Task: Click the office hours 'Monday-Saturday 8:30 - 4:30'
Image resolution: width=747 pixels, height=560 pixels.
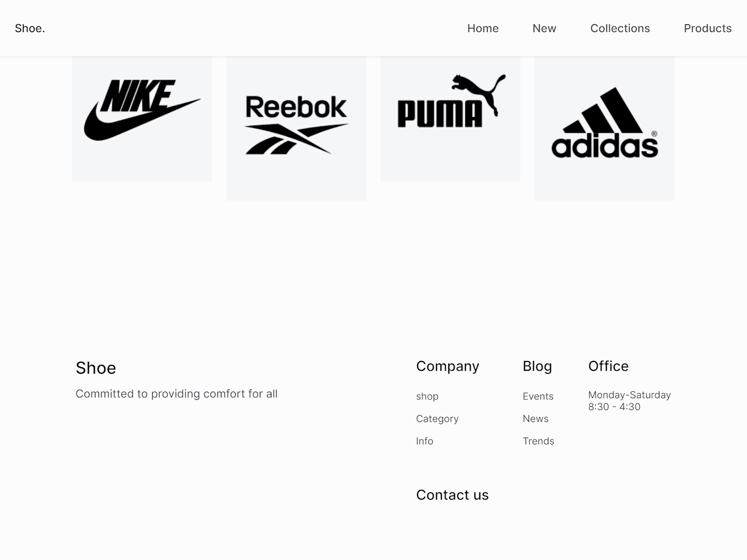Action: [629, 401]
